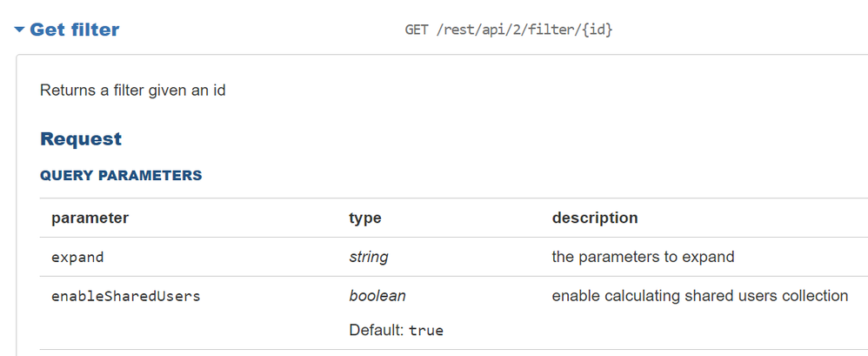The width and height of the screenshot is (868, 356).
Task: Select the enableSharedUsers parameter name
Action: point(125,296)
